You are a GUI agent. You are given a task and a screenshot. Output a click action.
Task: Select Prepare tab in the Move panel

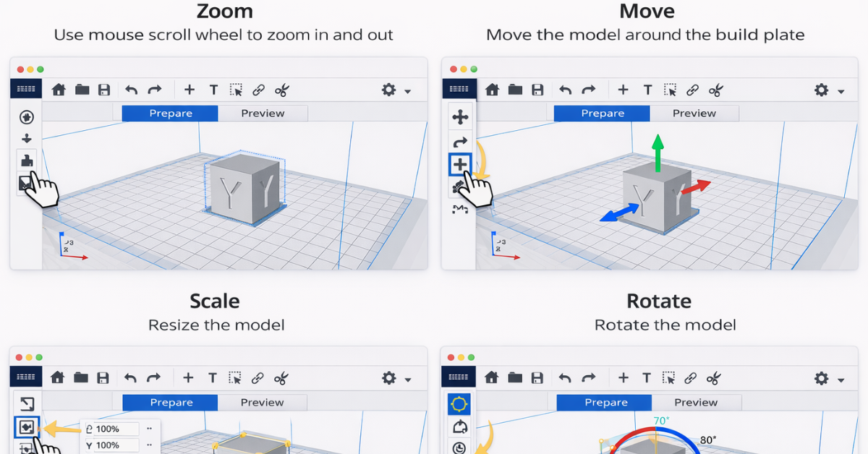(602, 113)
